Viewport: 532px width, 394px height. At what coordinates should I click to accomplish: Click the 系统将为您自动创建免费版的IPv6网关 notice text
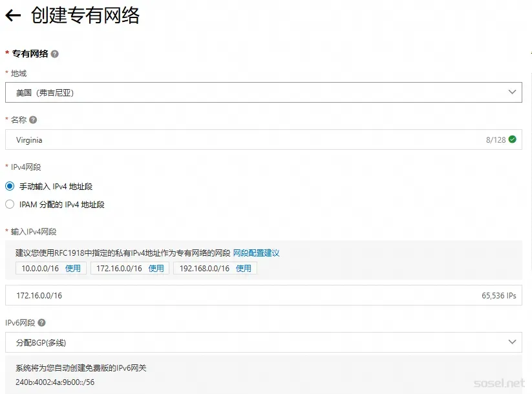coord(81,368)
